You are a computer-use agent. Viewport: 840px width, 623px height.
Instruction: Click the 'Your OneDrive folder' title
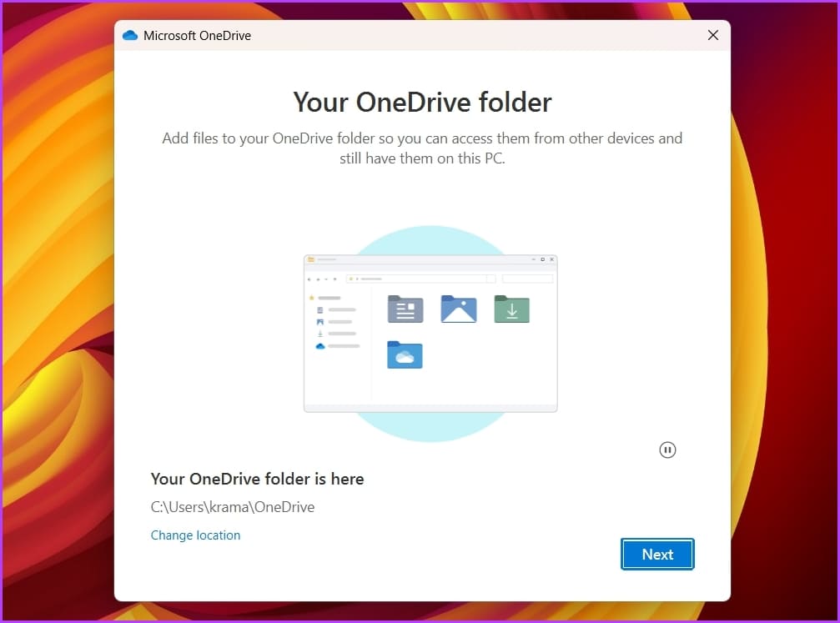pos(422,103)
